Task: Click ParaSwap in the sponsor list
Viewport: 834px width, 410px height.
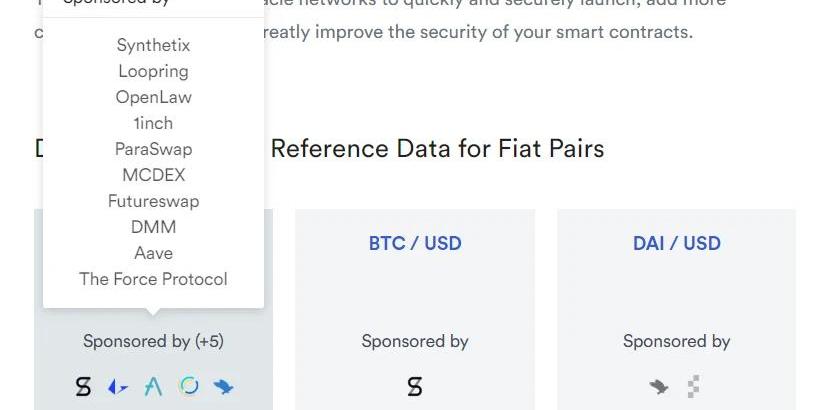Action: [153, 149]
